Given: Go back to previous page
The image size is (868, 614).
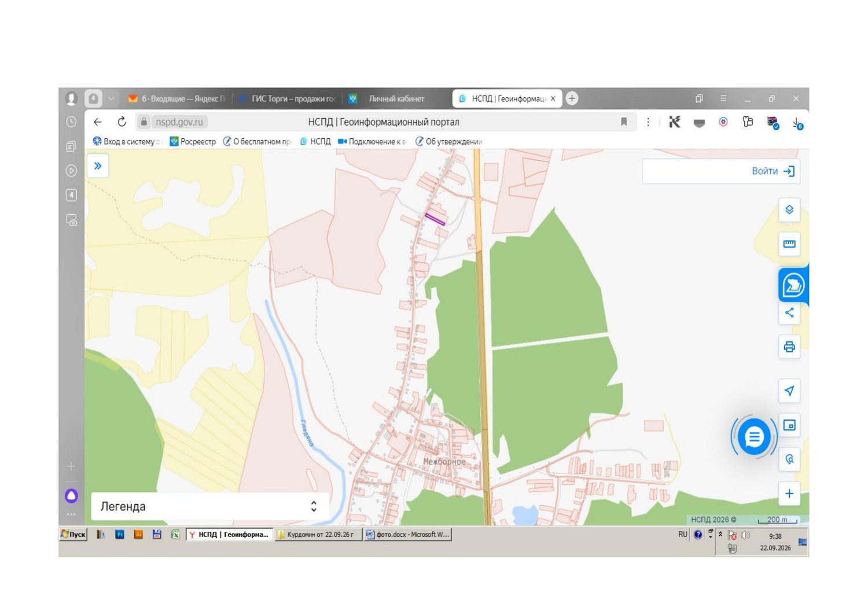Looking at the screenshot, I should click(98, 122).
